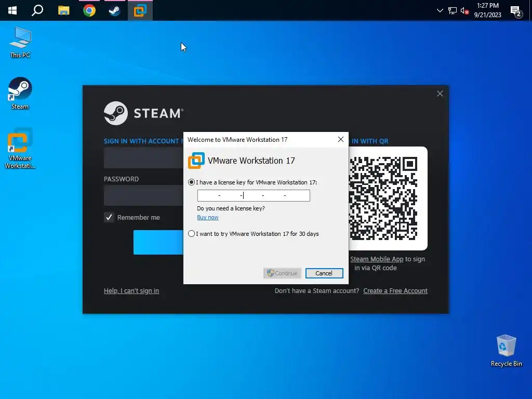
Task: Open Help, I can't sign in link
Action: 131,291
